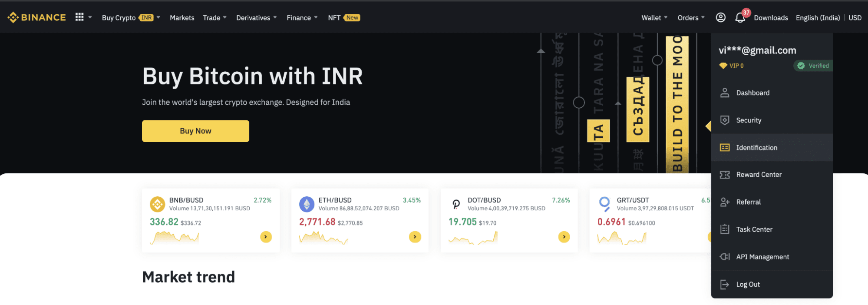
Task: Click the BNB coin icon
Action: [x=157, y=204]
